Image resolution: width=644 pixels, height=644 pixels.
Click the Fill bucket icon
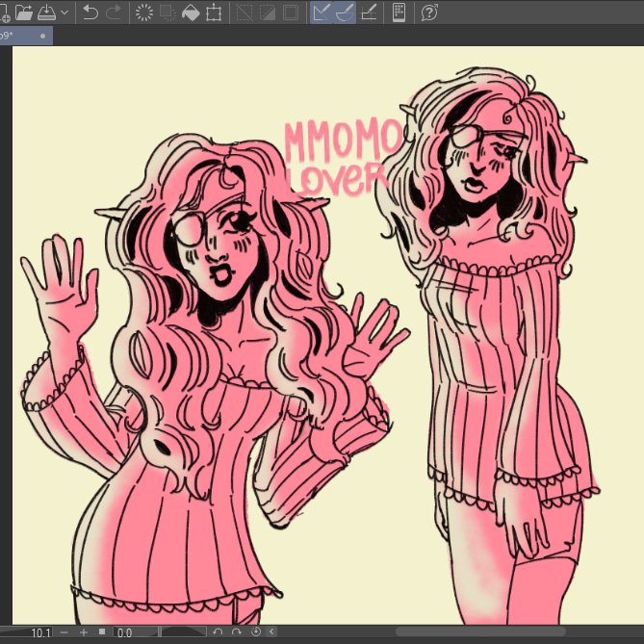click(191, 13)
